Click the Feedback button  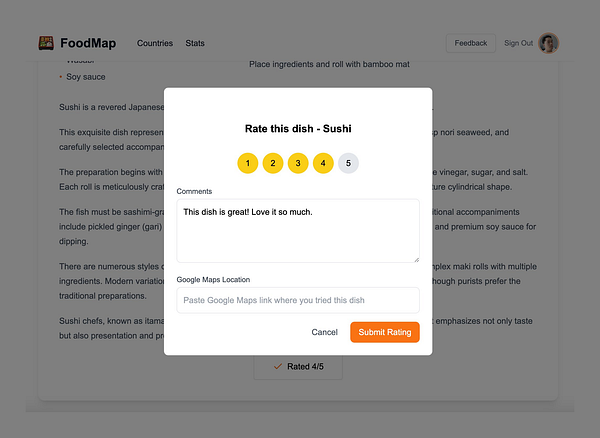[471, 43]
